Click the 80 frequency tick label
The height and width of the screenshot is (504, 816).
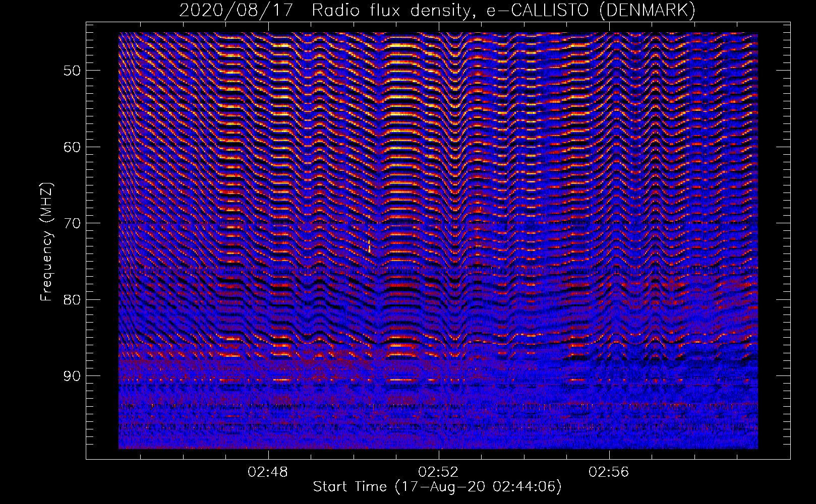(72, 300)
